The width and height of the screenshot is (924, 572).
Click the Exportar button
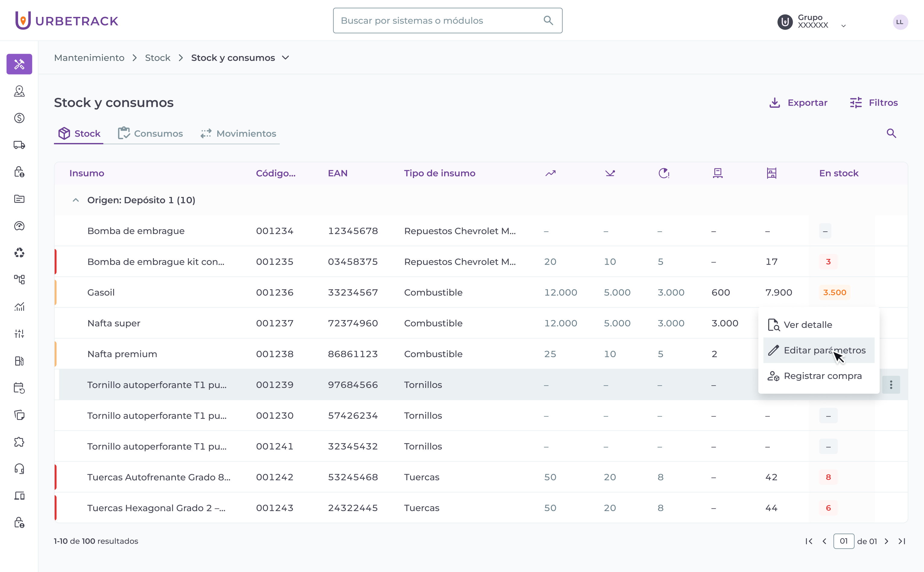point(798,103)
